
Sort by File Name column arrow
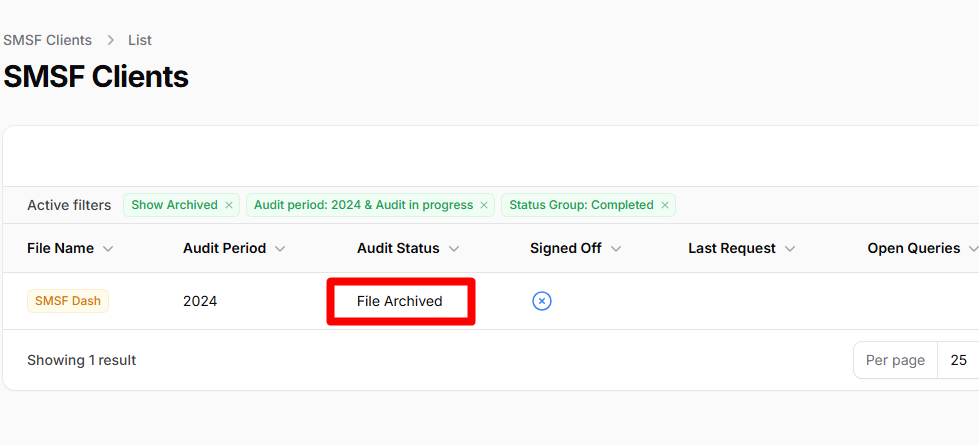pos(108,249)
